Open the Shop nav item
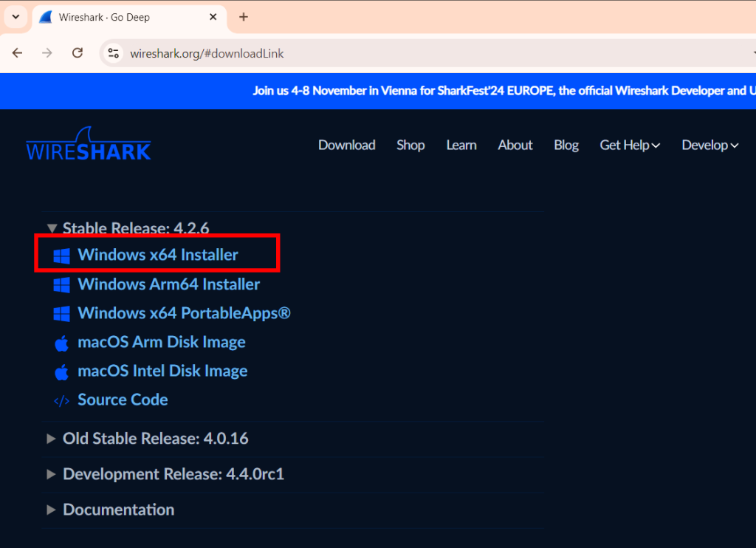This screenshot has height=548, width=756. coord(410,145)
